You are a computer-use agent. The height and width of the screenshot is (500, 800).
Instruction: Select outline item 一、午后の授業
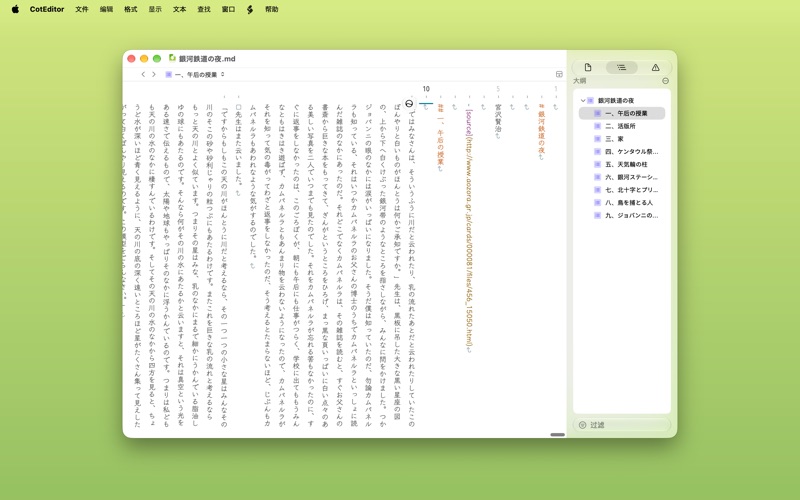[x=621, y=113]
